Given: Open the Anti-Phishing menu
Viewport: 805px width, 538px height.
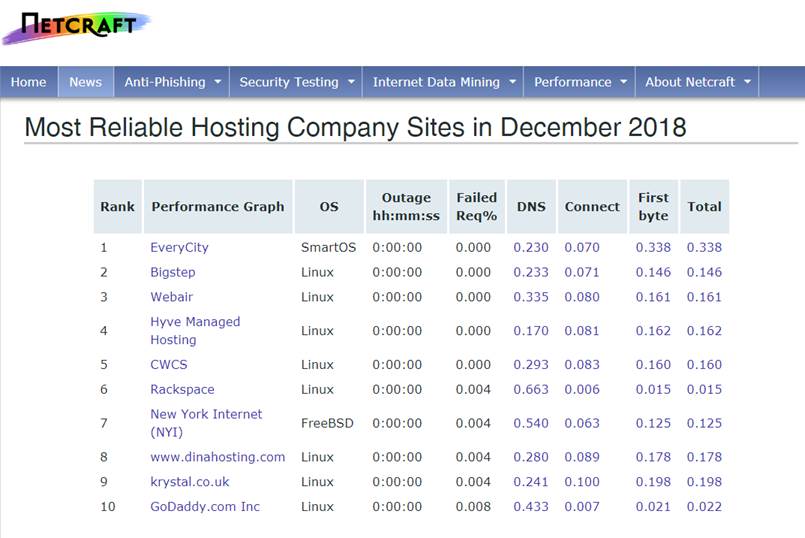Looking at the screenshot, I should point(172,82).
